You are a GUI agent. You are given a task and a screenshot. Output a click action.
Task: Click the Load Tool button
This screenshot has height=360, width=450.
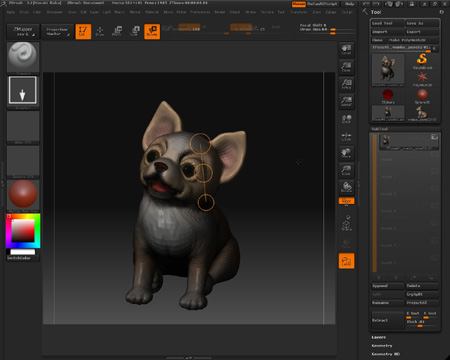pyautogui.click(x=387, y=23)
